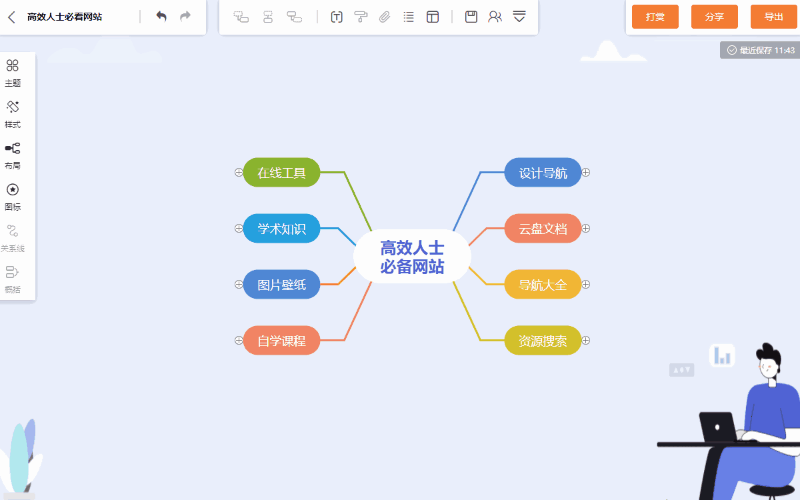Open the toolbar collapse dropdown arrow

(x=519, y=17)
